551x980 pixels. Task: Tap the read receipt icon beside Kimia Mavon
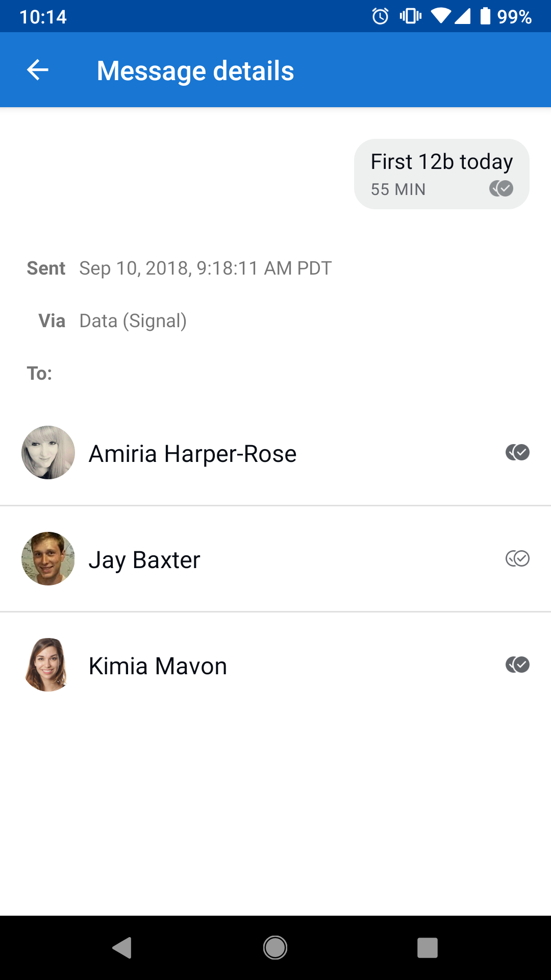(x=517, y=665)
